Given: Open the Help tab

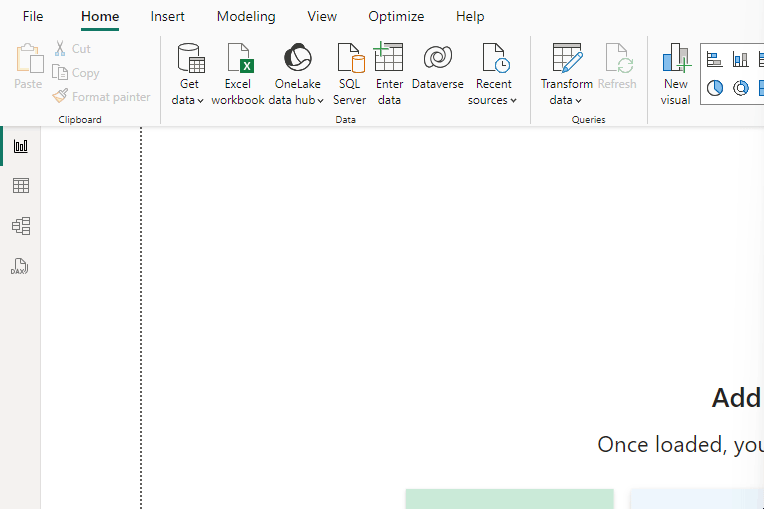Looking at the screenshot, I should click(x=470, y=17).
